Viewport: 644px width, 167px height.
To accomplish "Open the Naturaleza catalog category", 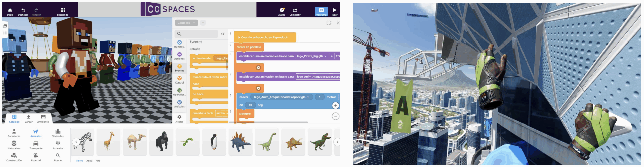I will pos(14,145).
